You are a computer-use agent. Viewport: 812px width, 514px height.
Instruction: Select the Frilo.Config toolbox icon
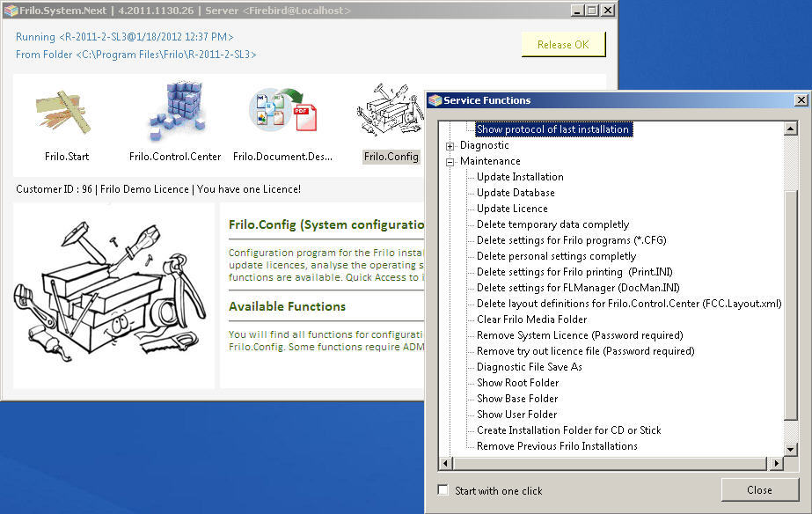point(391,110)
